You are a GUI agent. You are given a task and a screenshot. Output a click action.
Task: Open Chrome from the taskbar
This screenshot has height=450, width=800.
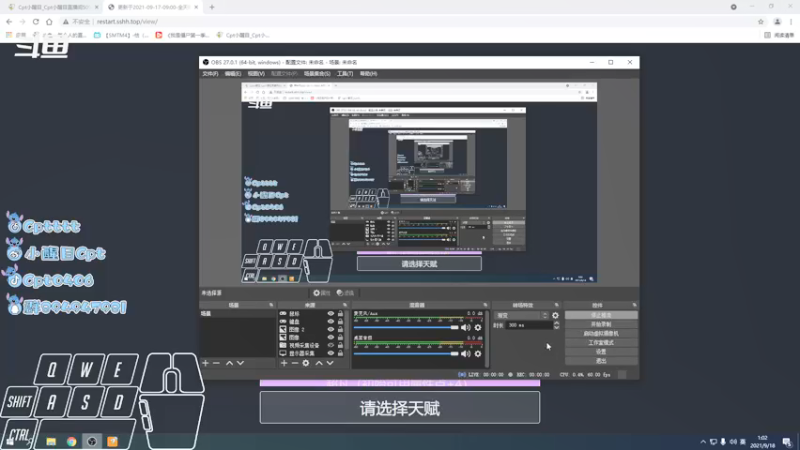[71, 441]
